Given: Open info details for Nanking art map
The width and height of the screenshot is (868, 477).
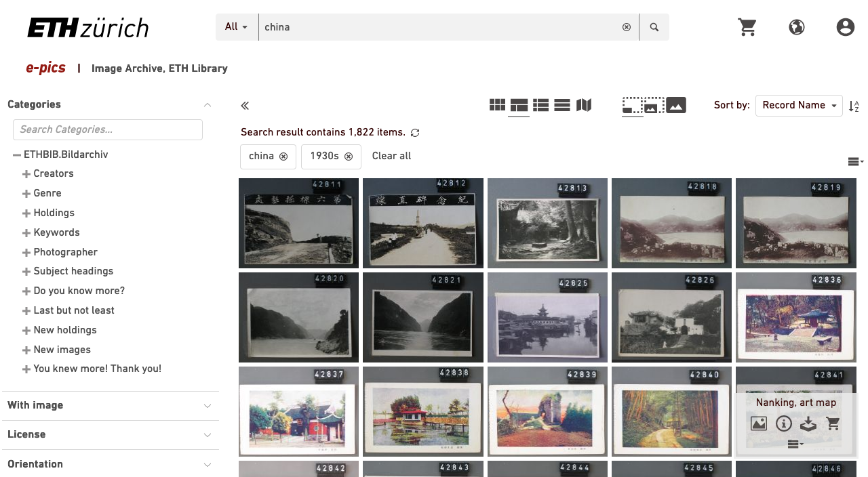Looking at the screenshot, I should click(784, 423).
